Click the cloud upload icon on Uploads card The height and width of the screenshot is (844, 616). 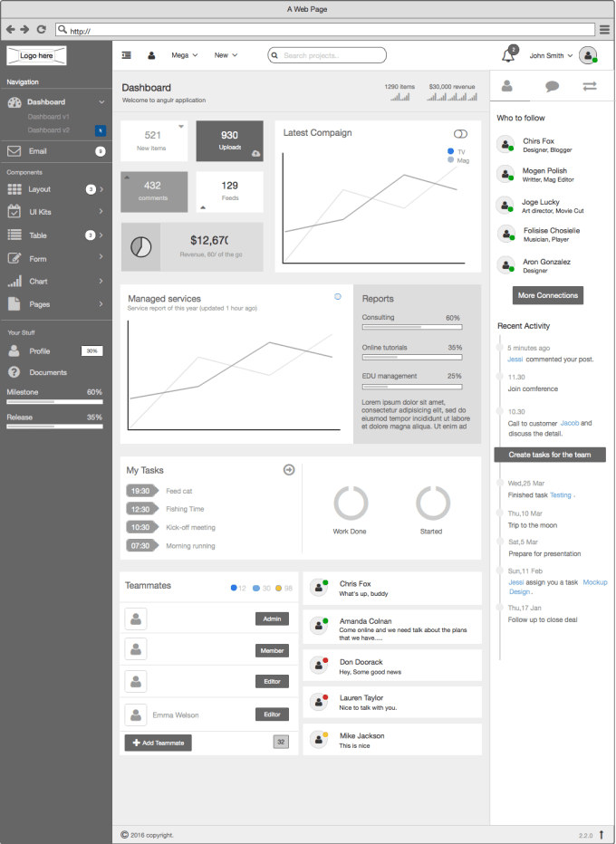point(255,153)
